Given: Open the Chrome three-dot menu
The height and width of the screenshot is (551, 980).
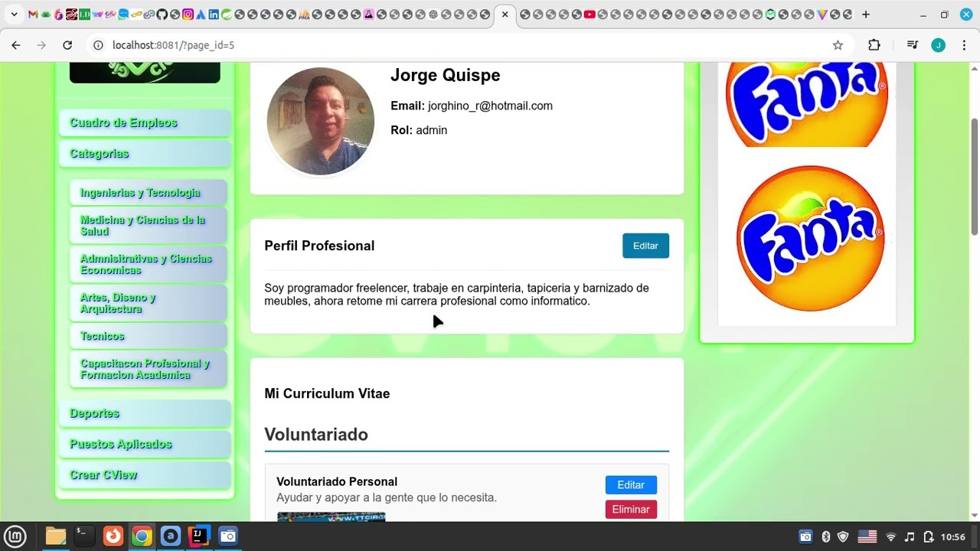Looking at the screenshot, I should click(964, 45).
